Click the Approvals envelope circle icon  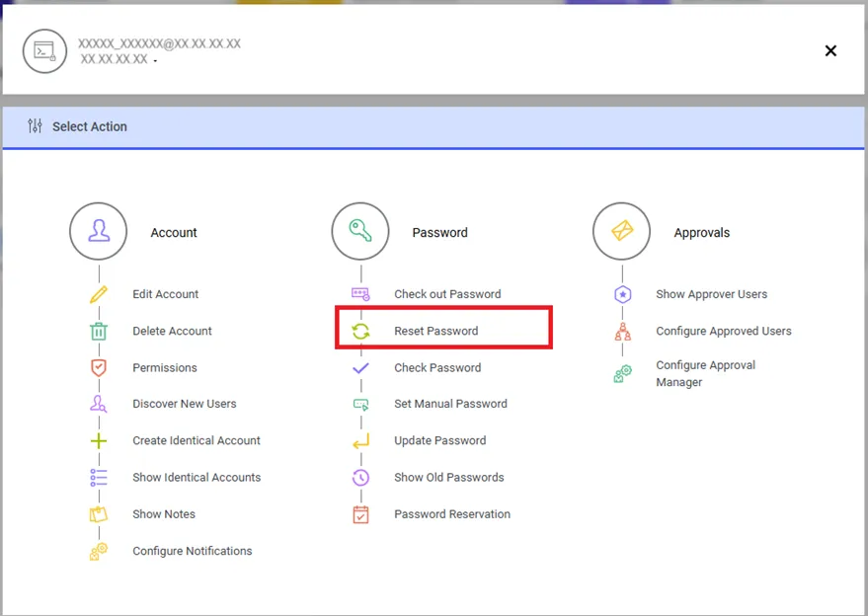click(622, 231)
